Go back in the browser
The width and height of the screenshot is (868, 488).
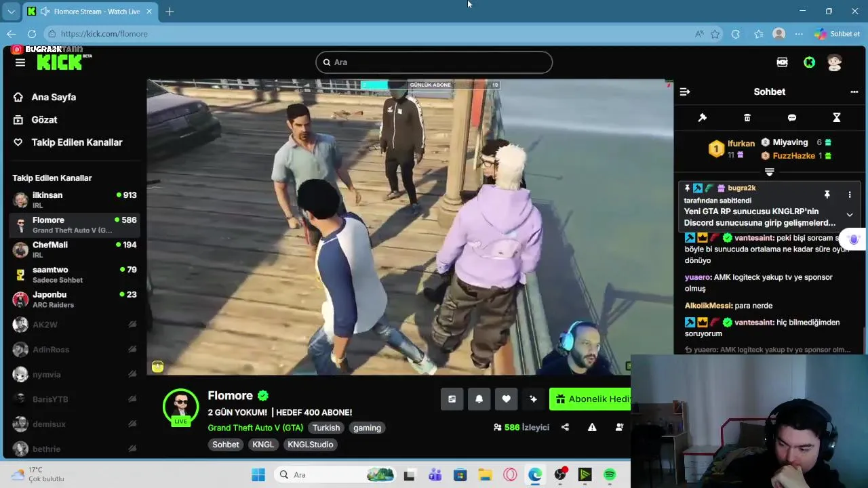pos(12,34)
